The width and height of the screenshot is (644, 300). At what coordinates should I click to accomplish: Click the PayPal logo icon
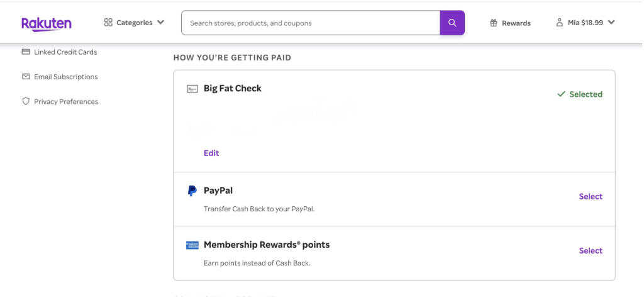tap(192, 191)
